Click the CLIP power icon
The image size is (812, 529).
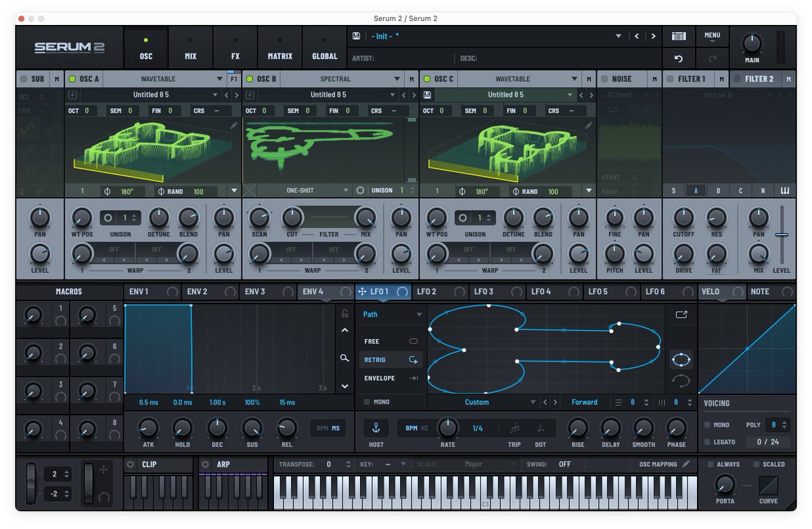click(131, 465)
